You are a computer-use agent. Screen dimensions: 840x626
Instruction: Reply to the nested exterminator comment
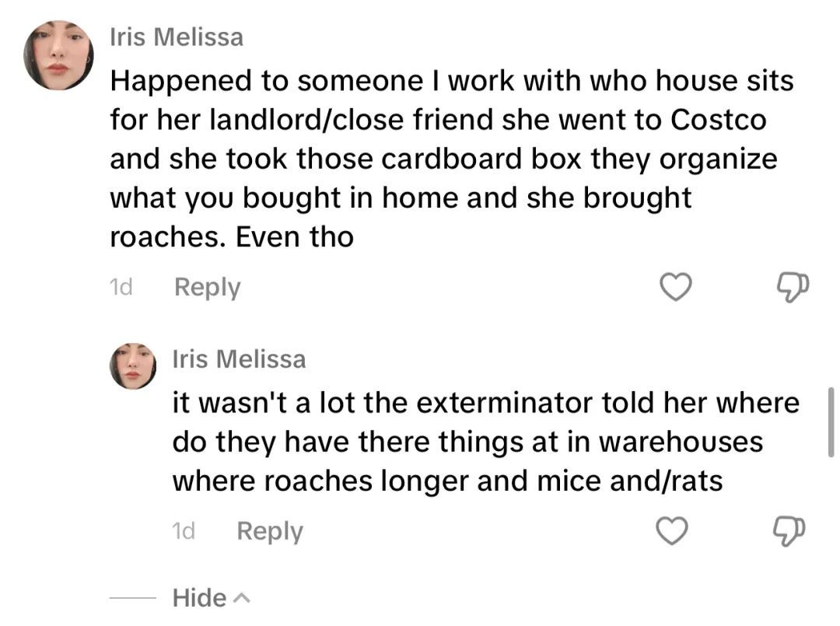(270, 531)
